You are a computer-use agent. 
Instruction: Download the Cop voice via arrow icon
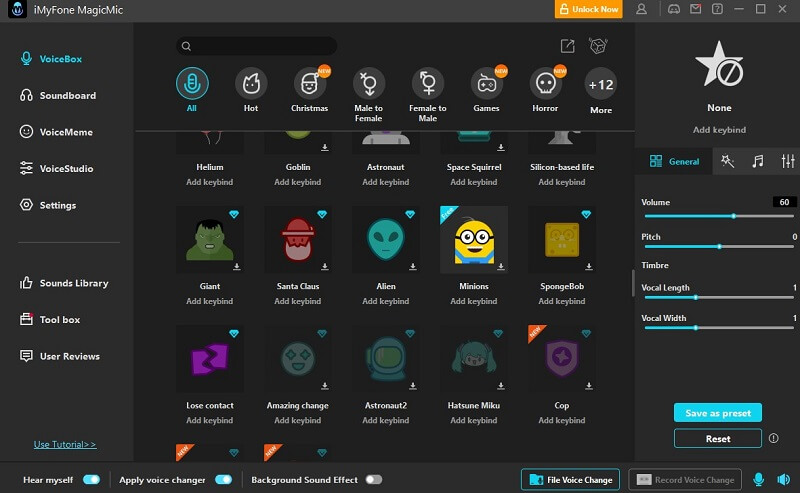[x=589, y=386]
